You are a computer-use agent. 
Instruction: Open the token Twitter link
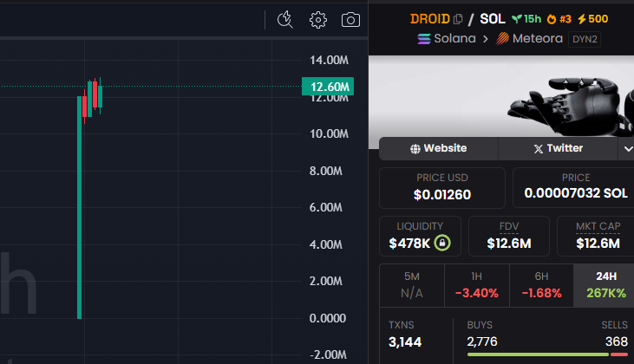point(558,148)
